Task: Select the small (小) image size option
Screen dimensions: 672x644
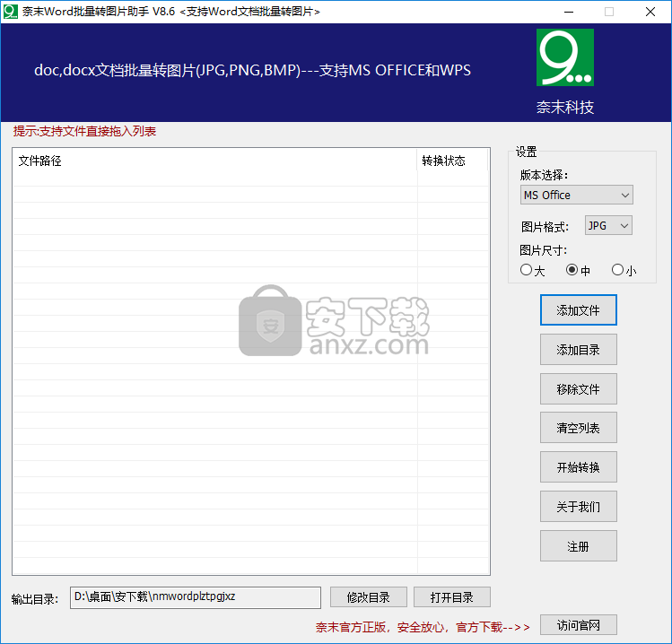Action: (x=624, y=270)
